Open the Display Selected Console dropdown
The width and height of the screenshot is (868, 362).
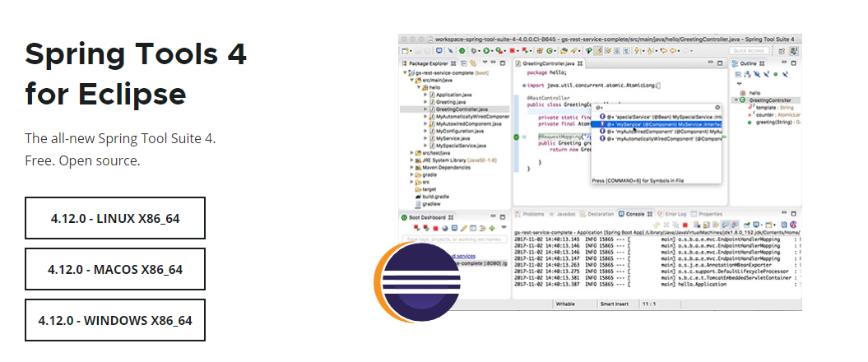762,225
